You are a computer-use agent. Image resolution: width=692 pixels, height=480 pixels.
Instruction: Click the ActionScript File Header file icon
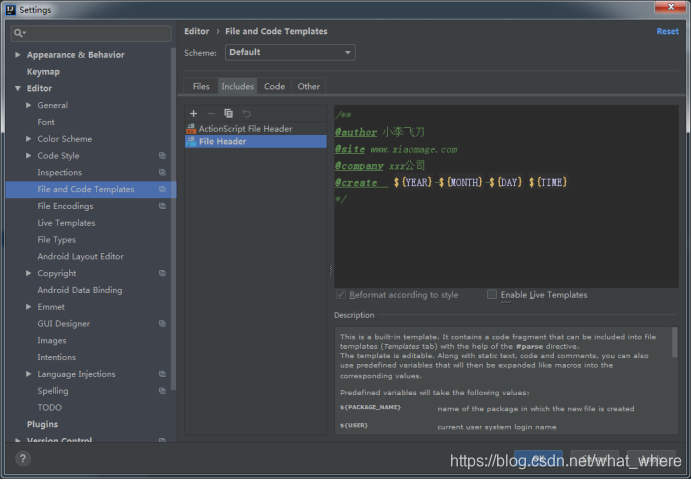pos(191,128)
